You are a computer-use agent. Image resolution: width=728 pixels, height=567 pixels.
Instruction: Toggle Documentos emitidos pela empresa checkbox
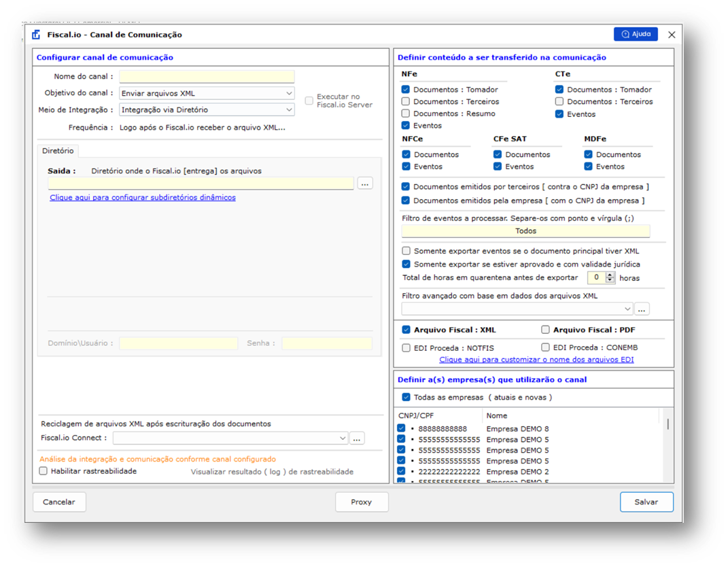pos(406,201)
